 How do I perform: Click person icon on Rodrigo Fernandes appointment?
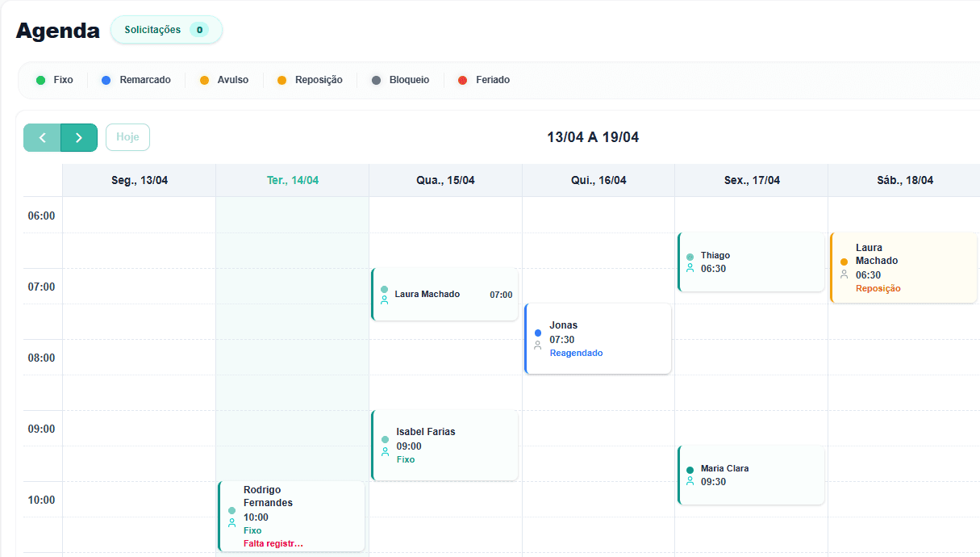coord(231,523)
